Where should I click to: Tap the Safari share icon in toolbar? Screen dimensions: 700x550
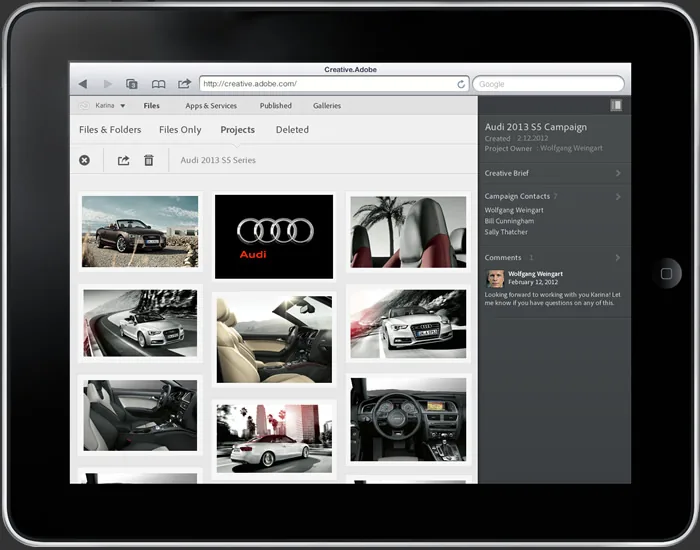point(184,83)
